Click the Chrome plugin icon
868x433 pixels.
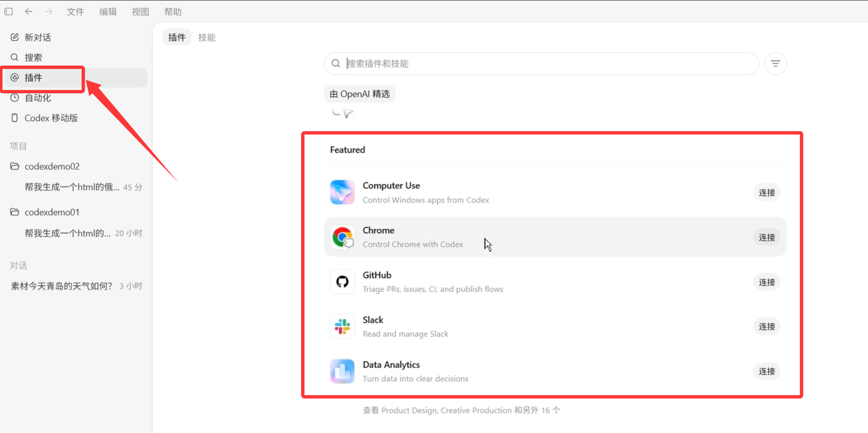click(342, 237)
